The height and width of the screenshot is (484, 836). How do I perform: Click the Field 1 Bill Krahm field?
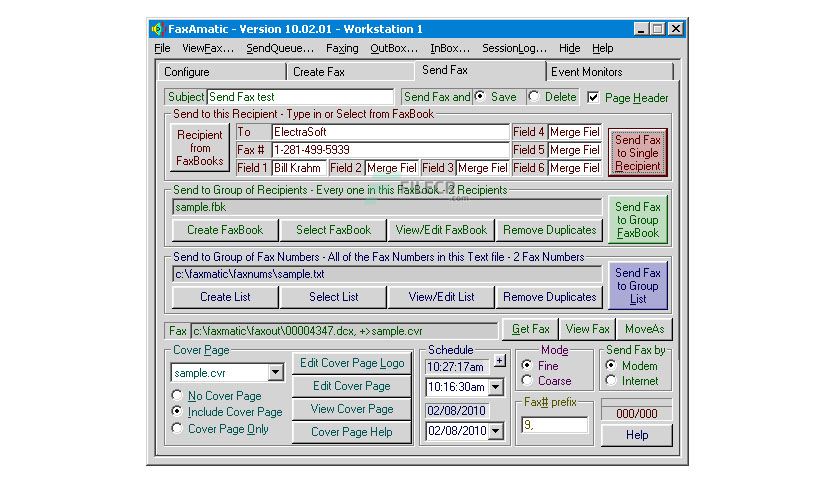(299, 168)
